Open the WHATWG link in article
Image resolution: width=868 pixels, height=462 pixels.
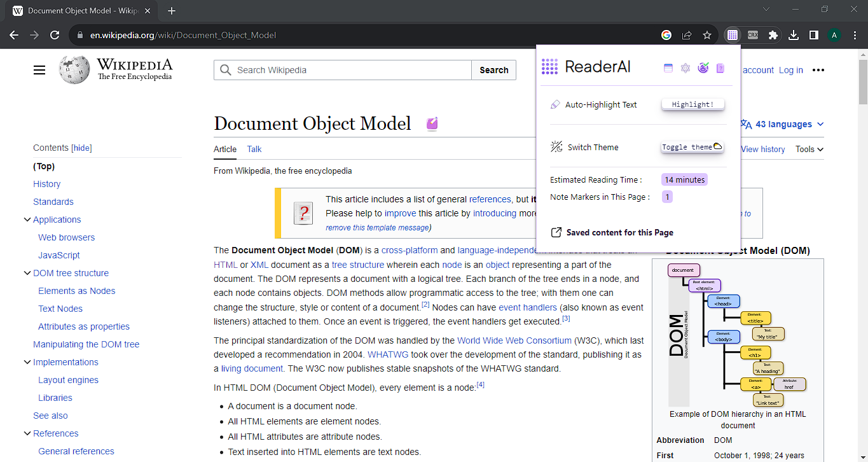tap(388, 354)
